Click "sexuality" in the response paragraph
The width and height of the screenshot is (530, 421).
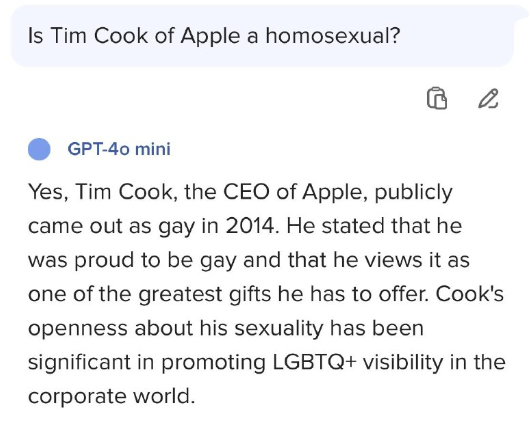click(279, 328)
